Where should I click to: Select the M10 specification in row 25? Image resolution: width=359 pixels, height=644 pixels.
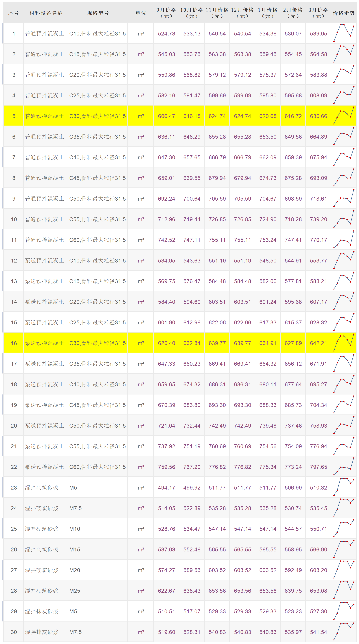[x=75, y=529]
